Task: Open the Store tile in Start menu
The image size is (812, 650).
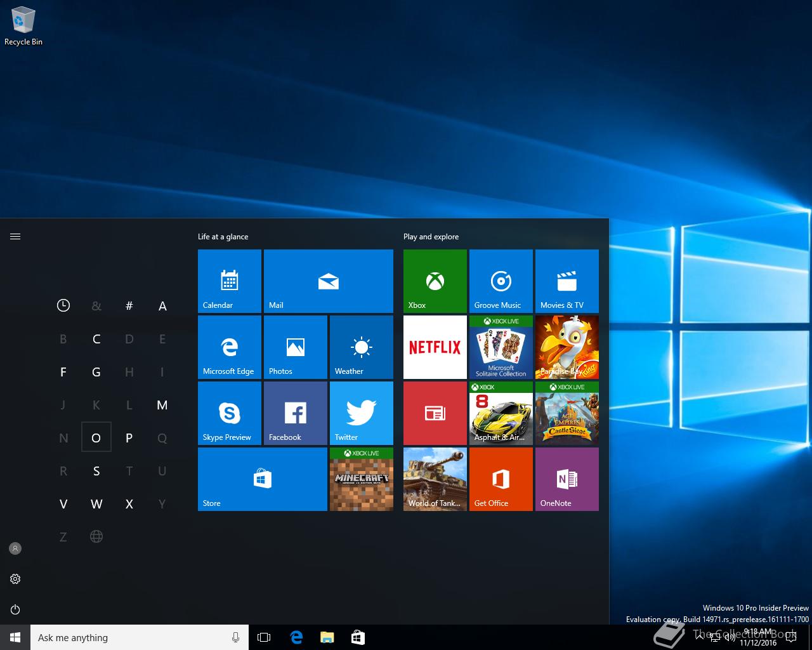Action: click(263, 479)
